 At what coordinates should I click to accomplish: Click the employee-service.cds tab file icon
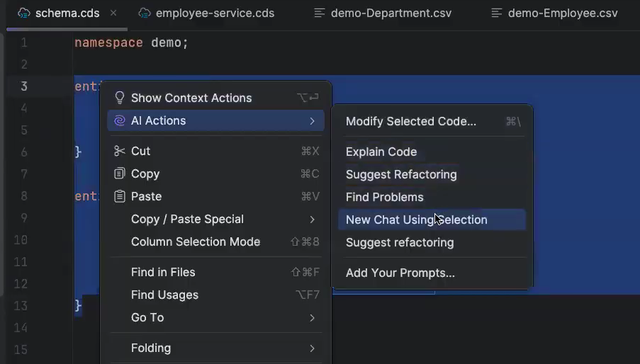[145, 13]
